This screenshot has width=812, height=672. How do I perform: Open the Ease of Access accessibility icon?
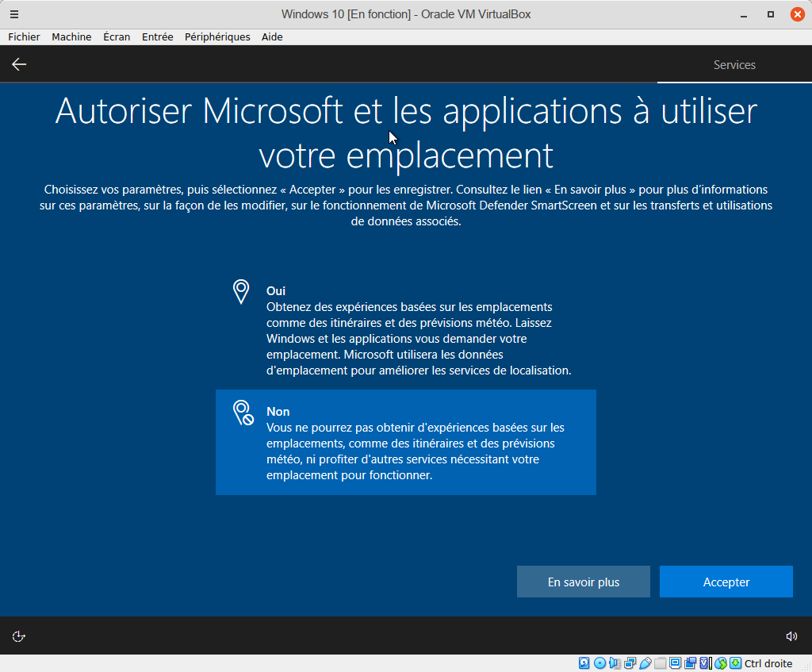coord(19,636)
